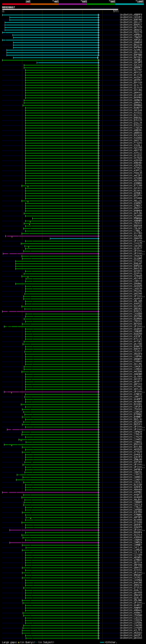Viewport: 146px width, 644px height.
Task: Click hit label UniRef100_B9GP17
Action: pyautogui.click(x=131, y=25)
